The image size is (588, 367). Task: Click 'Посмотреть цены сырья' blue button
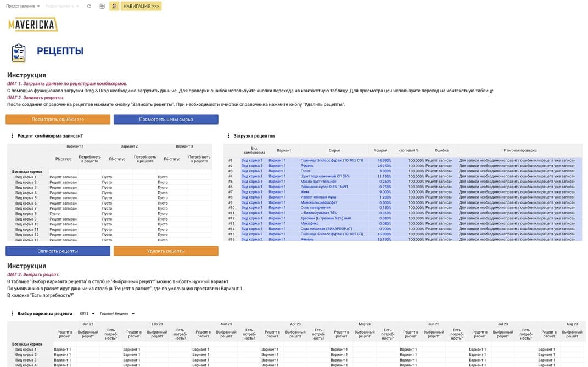[166, 119]
